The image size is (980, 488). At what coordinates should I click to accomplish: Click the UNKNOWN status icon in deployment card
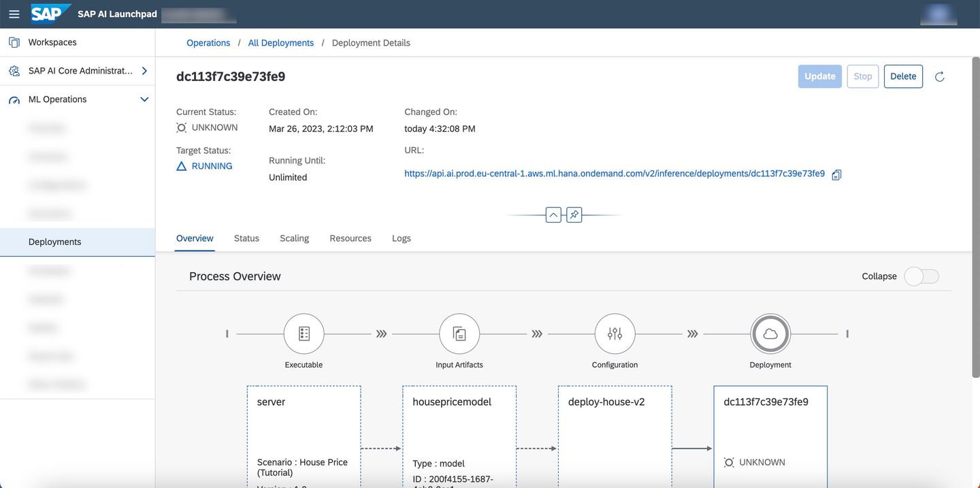(729, 462)
